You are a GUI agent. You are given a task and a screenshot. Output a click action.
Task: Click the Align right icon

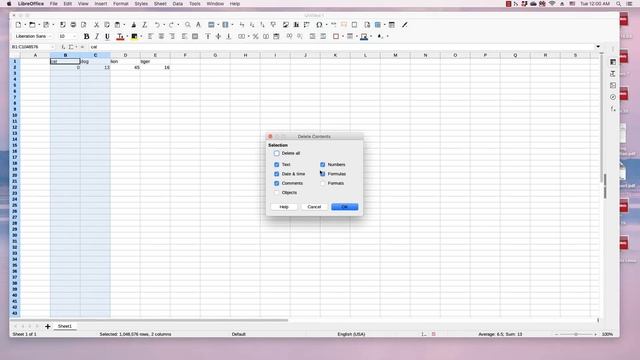[172, 36]
